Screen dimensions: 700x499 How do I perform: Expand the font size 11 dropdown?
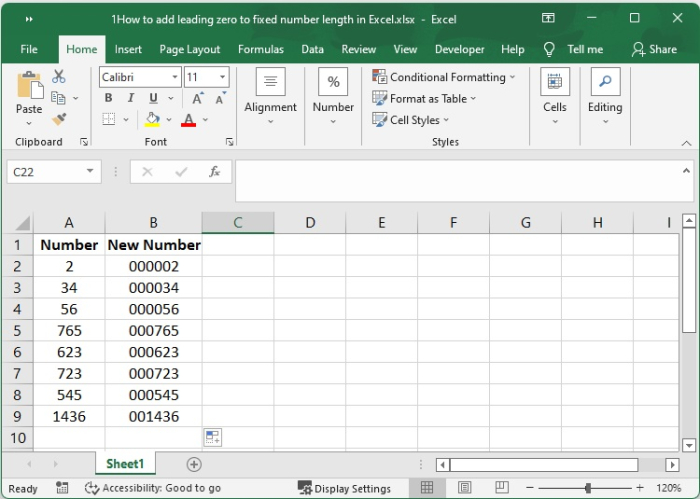tap(221, 77)
